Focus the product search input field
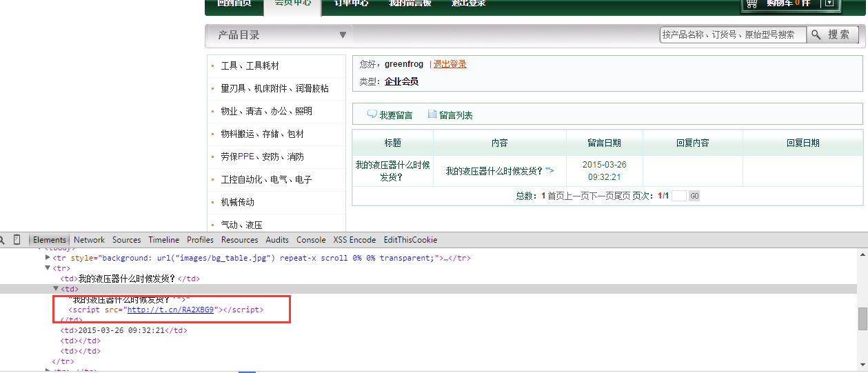Viewport: 868px width, 373px height. [733, 34]
